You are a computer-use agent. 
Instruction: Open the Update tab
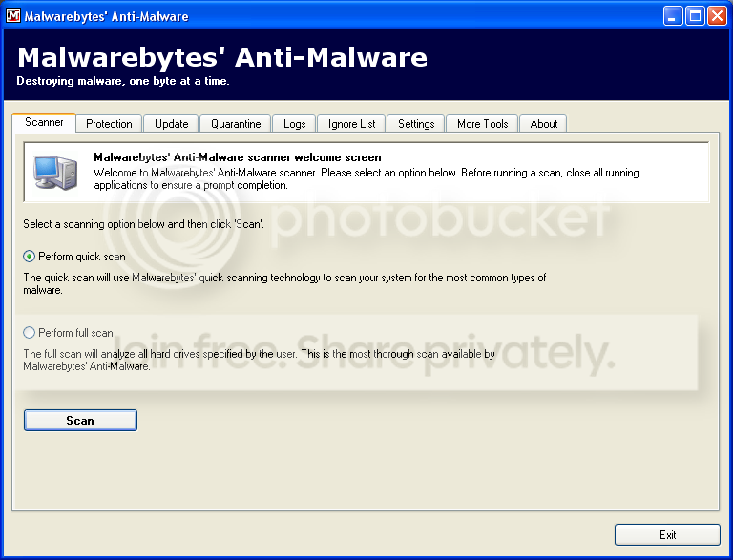[x=171, y=124]
